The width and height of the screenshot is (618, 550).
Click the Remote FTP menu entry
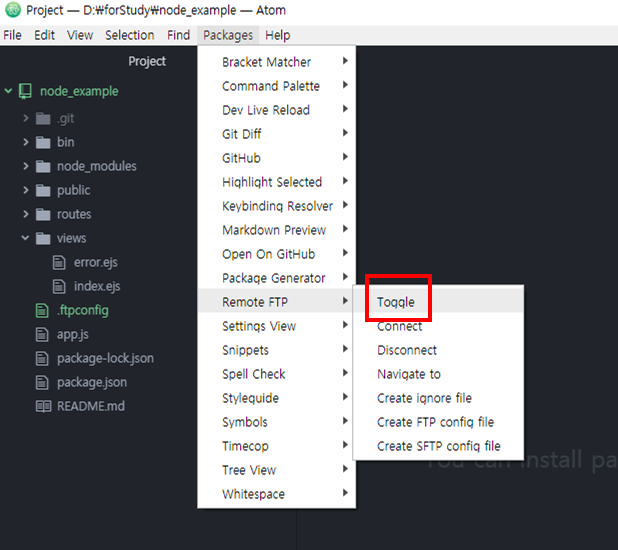[276, 302]
